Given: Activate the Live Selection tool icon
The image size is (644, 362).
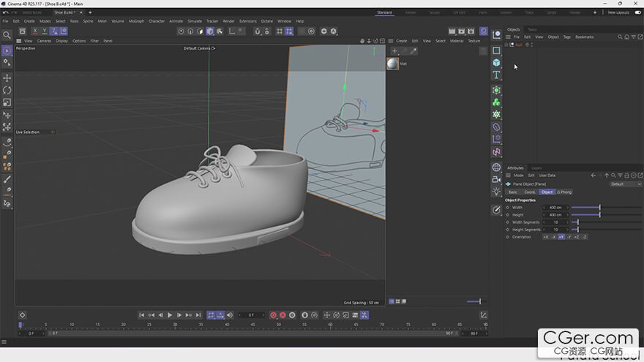Looking at the screenshot, I should [x=7, y=50].
